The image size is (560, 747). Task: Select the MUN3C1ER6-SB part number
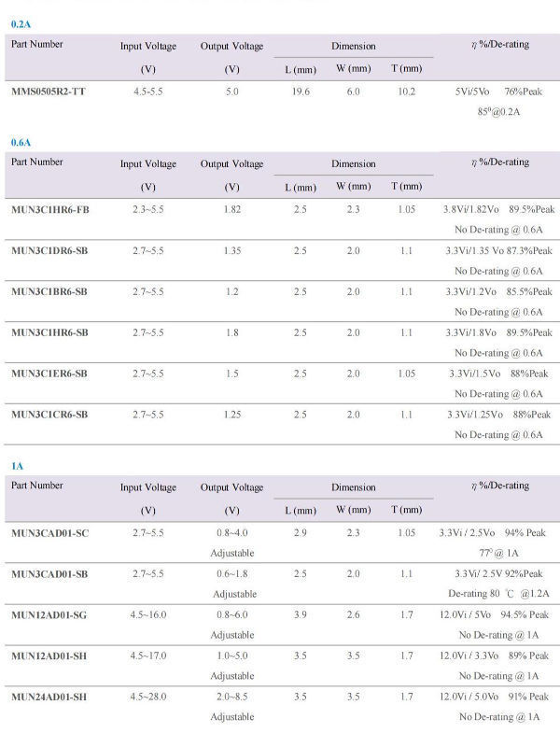49,373
